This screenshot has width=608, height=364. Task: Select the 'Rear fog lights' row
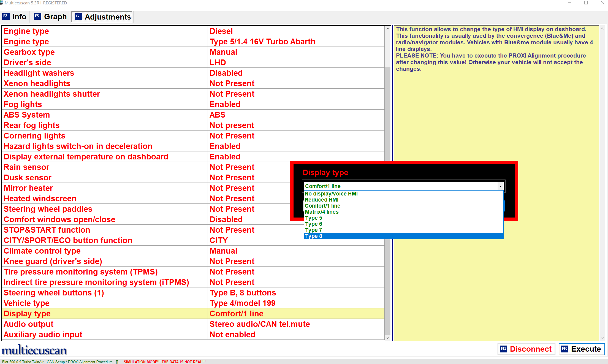coord(193,125)
